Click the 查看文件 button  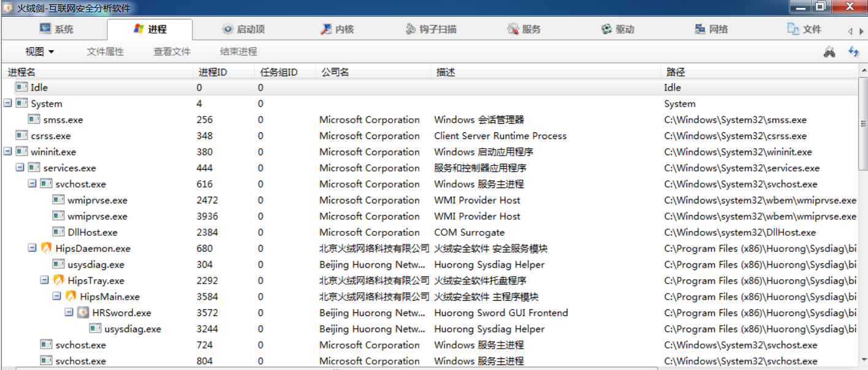(172, 51)
